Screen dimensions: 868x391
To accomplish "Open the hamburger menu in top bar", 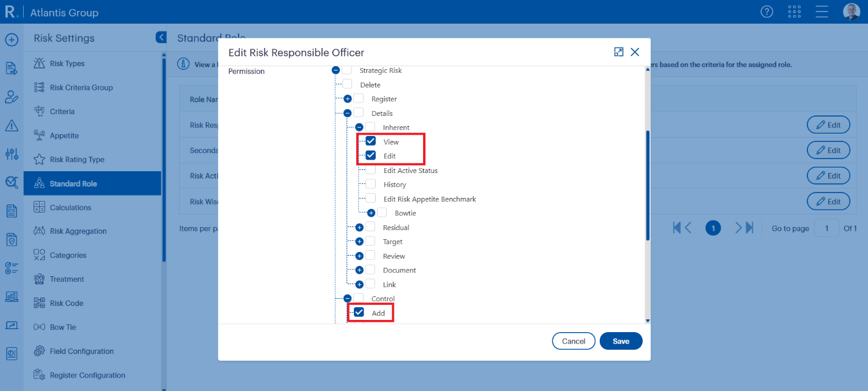I will coord(822,12).
